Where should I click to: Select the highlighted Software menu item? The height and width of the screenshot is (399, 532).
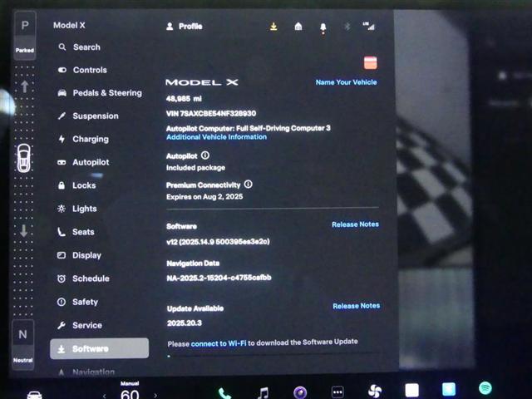pyautogui.click(x=99, y=348)
